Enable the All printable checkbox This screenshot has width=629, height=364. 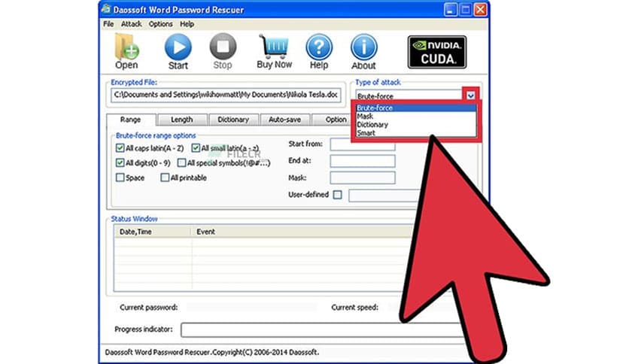point(165,177)
